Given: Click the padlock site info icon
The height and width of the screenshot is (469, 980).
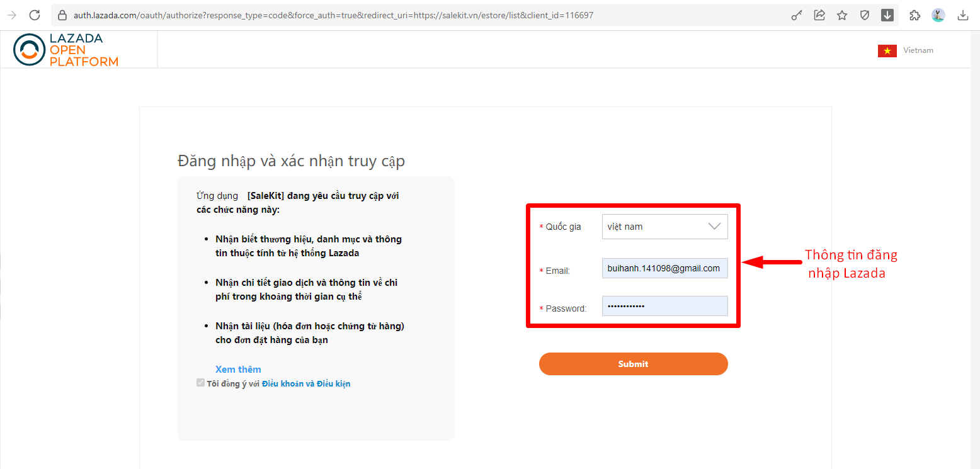Looking at the screenshot, I should coord(62,15).
